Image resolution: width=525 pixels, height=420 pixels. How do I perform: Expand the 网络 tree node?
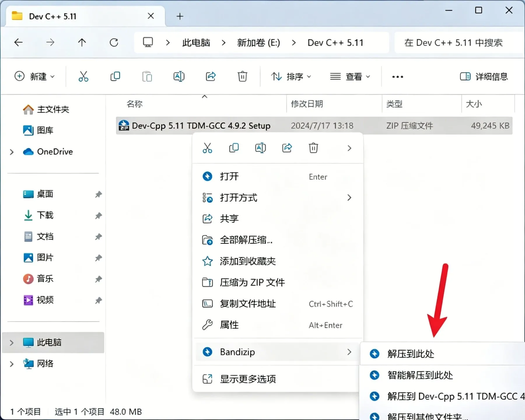point(12,364)
